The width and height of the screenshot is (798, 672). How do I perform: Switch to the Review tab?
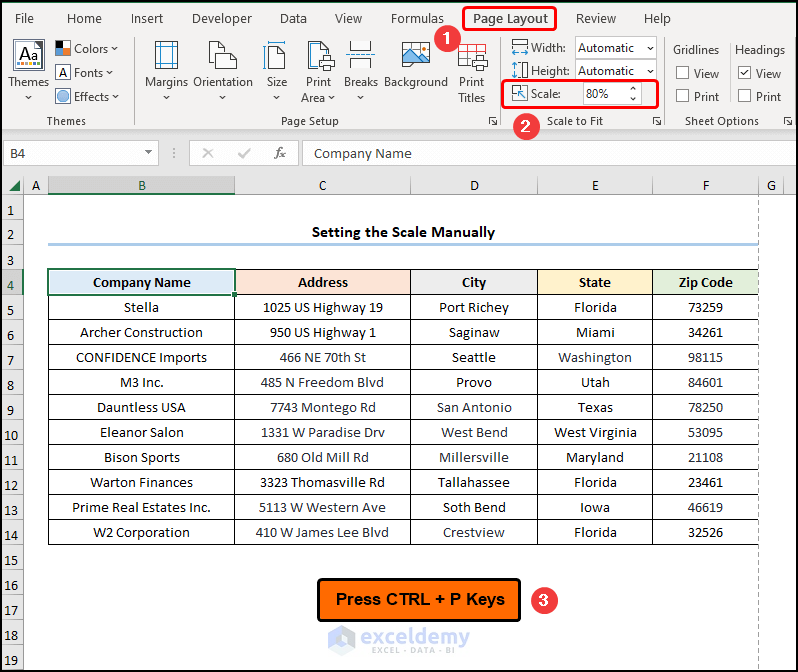tap(595, 19)
